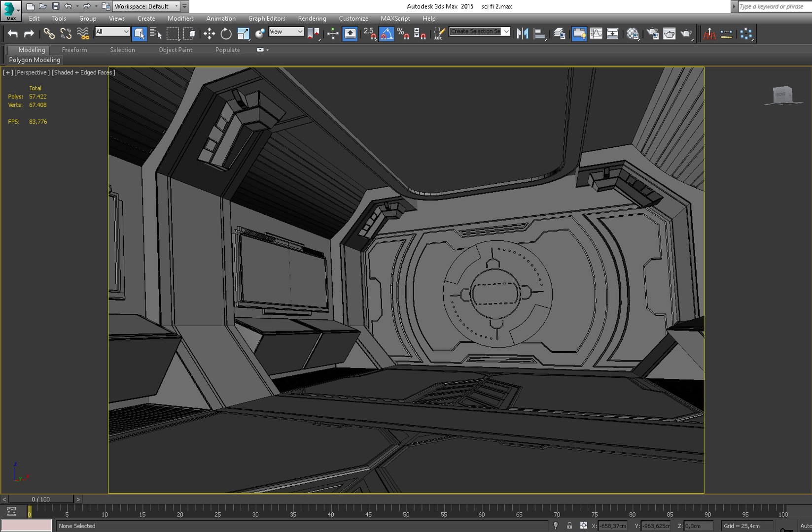
Task: Toggle Angle Snap
Action: (387, 33)
